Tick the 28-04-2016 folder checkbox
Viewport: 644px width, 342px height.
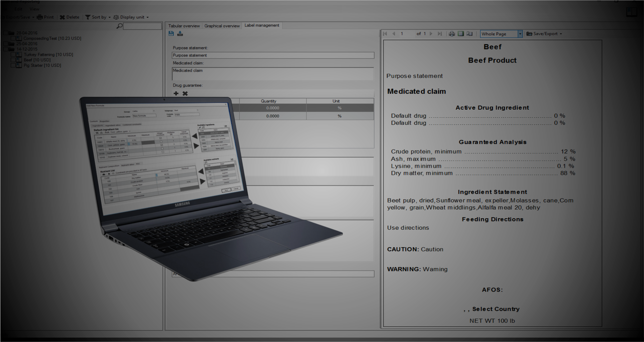5,33
